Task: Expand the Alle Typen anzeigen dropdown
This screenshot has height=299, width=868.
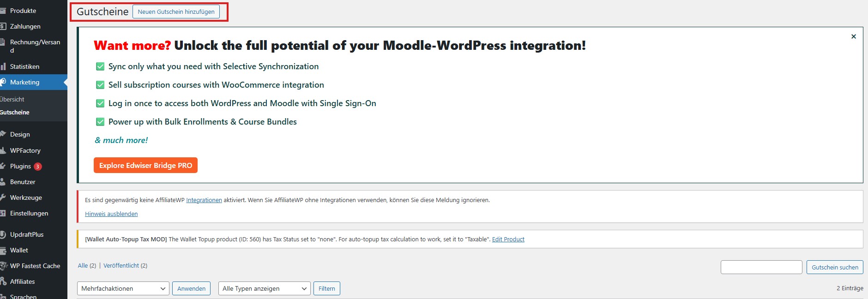Action: (x=265, y=288)
